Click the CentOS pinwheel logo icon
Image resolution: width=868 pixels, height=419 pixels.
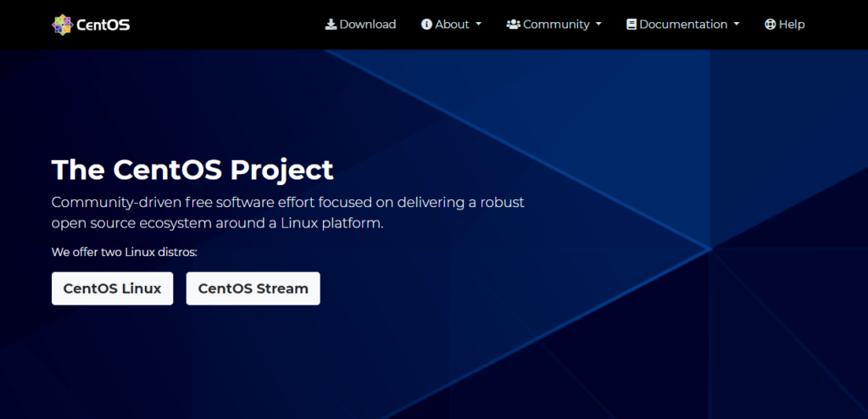pos(62,25)
